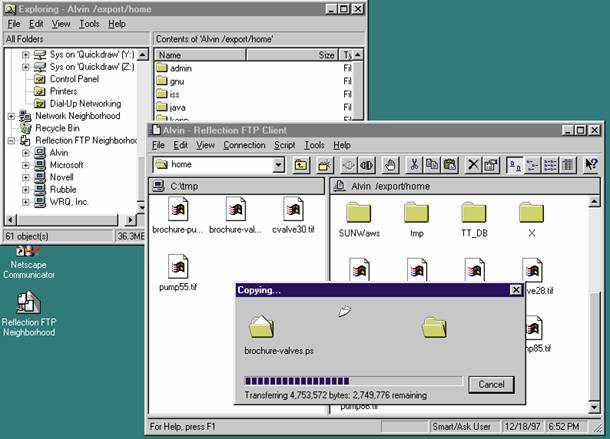This screenshot has width=610, height=439.
Task: Open Properties from the FTP toolbar icon
Action: click(491, 165)
